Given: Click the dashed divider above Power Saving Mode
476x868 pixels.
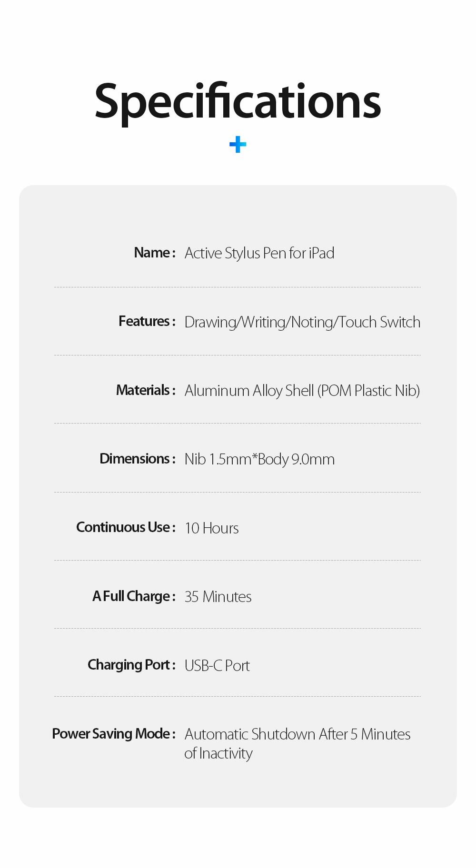Looking at the screenshot, I should tap(238, 696).
